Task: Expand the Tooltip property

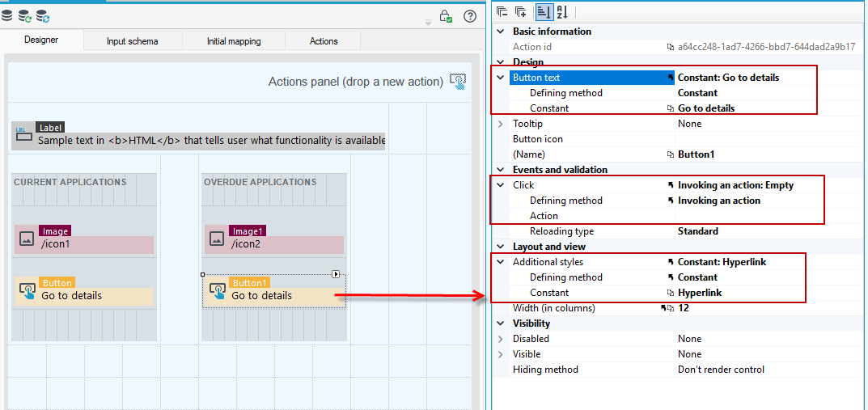Action: pos(501,124)
